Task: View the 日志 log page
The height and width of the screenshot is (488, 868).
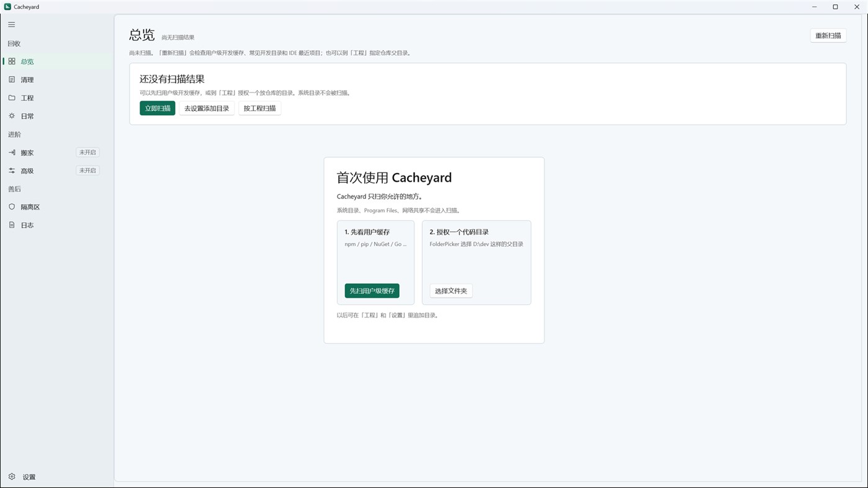Action: pyautogui.click(x=57, y=225)
